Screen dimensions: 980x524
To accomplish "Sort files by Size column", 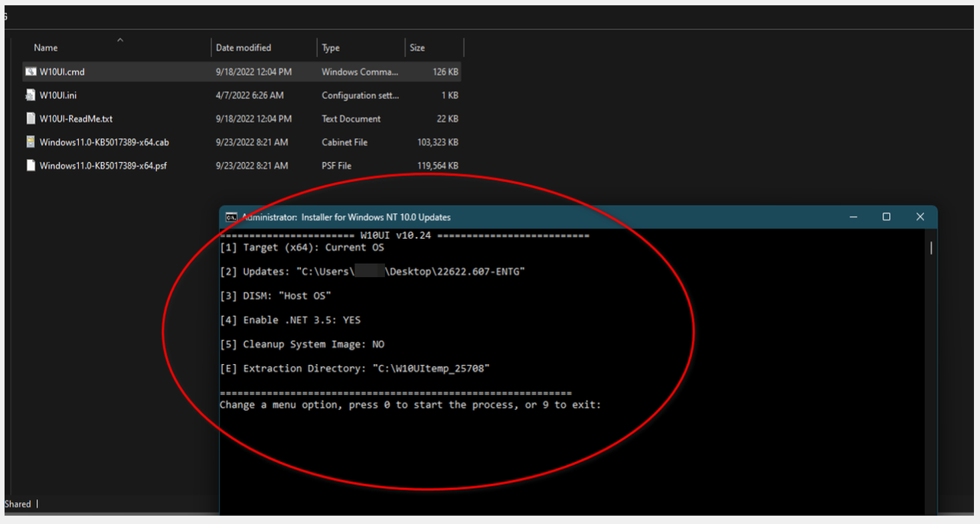I will click(x=417, y=47).
